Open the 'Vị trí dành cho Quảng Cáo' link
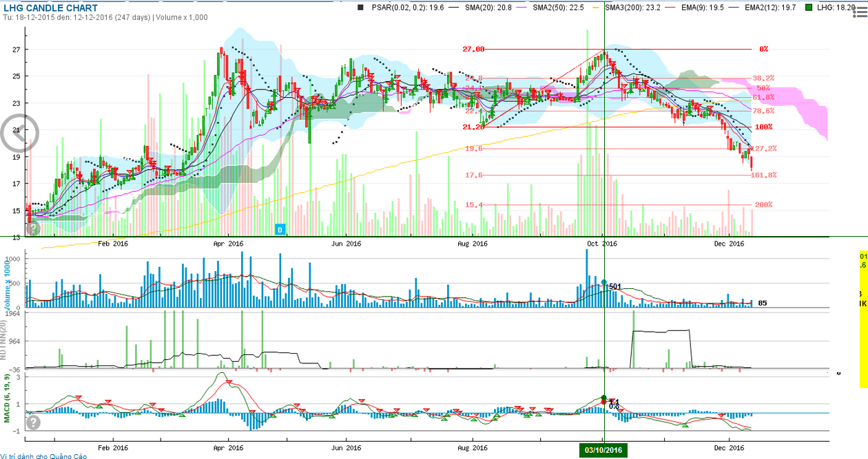 coord(44,455)
